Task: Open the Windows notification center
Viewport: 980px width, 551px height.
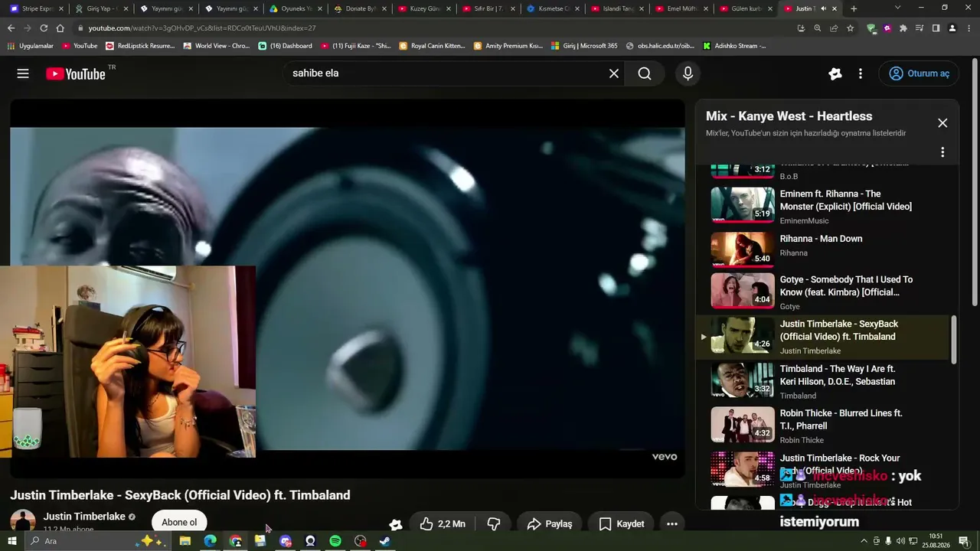Action: pyautogui.click(x=964, y=541)
